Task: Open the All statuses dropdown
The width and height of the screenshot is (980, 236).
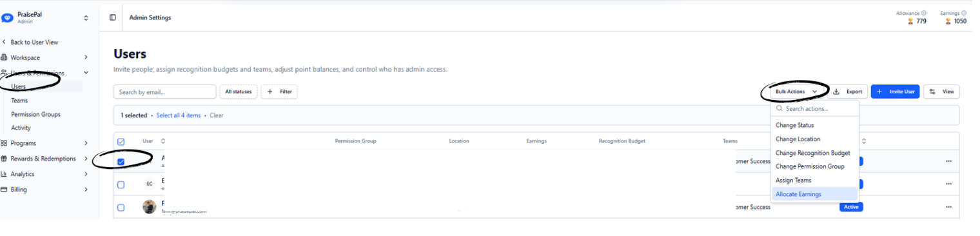Action: (x=239, y=92)
